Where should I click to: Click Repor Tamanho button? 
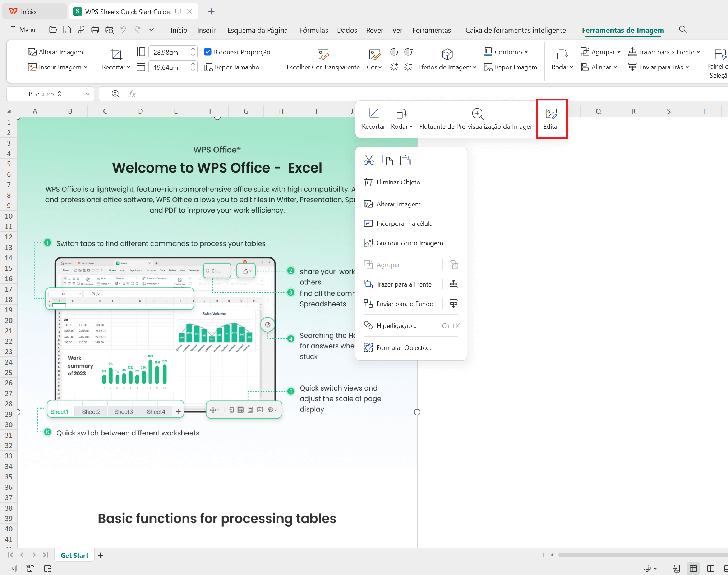(232, 67)
